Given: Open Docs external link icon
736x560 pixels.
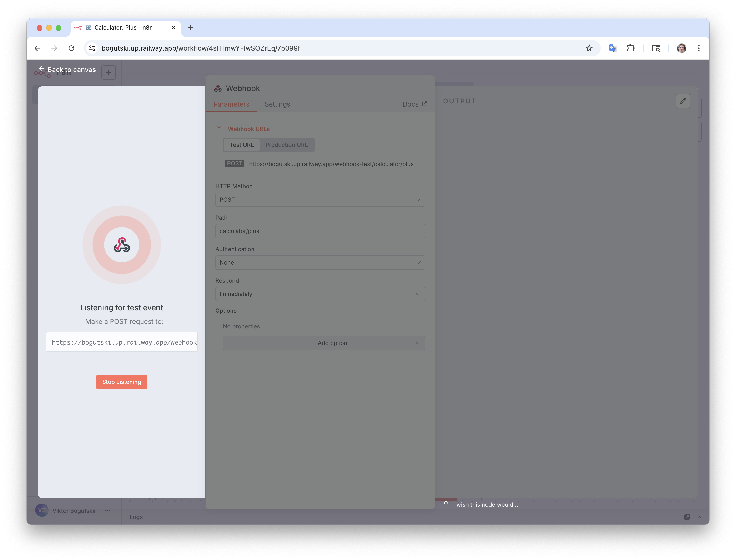Looking at the screenshot, I should pyautogui.click(x=424, y=104).
